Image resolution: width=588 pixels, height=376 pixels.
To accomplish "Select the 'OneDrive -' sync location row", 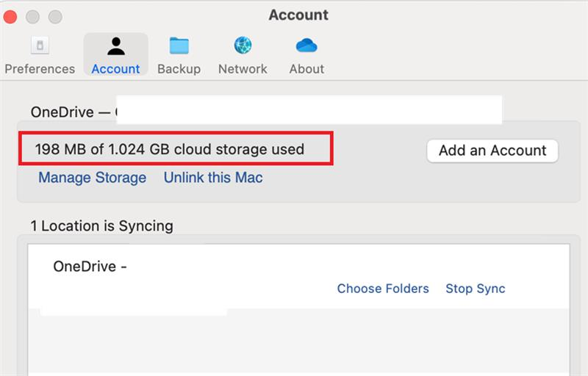I will point(298,277).
